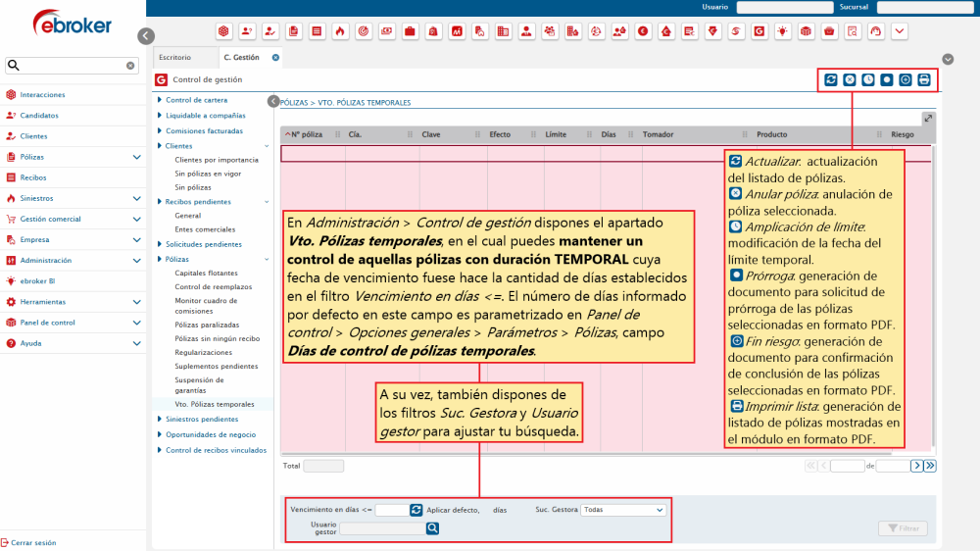The width and height of the screenshot is (980, 551).
Task: Click the Anular póliza icon
Action: [850, 80]
